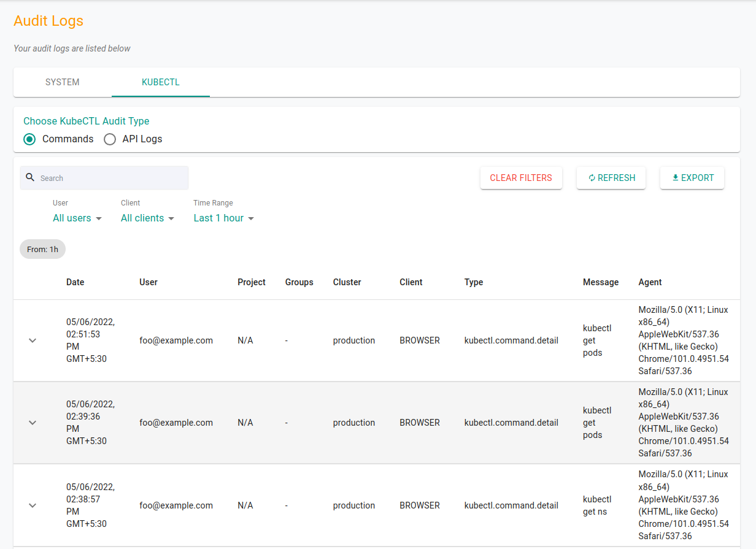756x549 pixels.
Task: Open the All users dropdown
Action: coord(77,218)
